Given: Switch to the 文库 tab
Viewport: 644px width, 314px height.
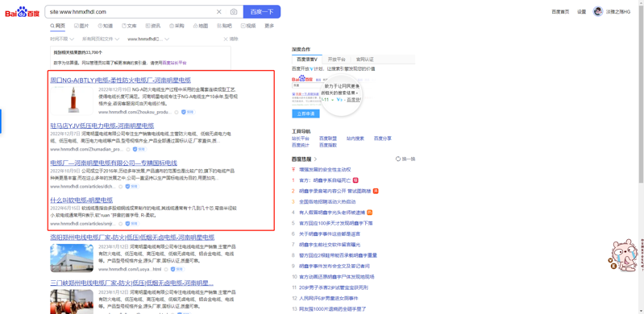Looking at the screenshot, I should click(x=129, y=26).
